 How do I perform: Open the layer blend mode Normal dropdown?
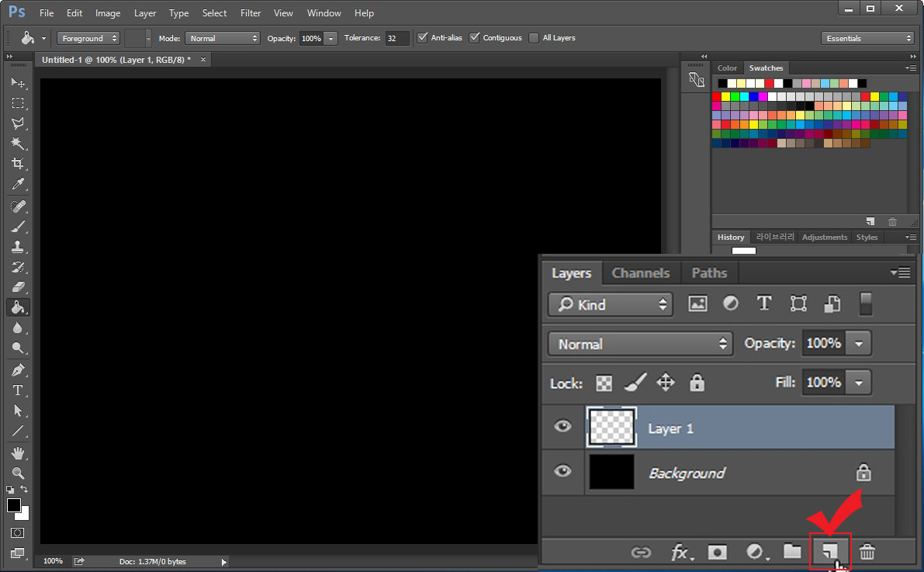click(640, 344)
